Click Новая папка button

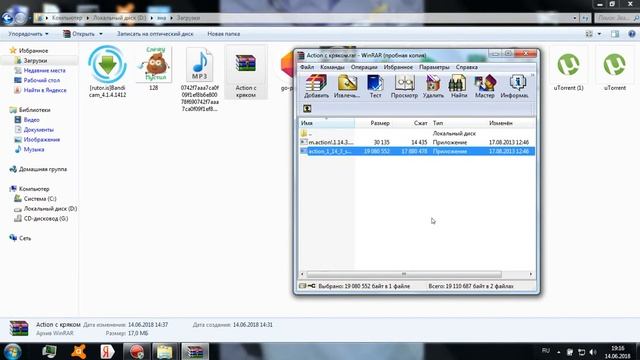click(x=223, y=34)
